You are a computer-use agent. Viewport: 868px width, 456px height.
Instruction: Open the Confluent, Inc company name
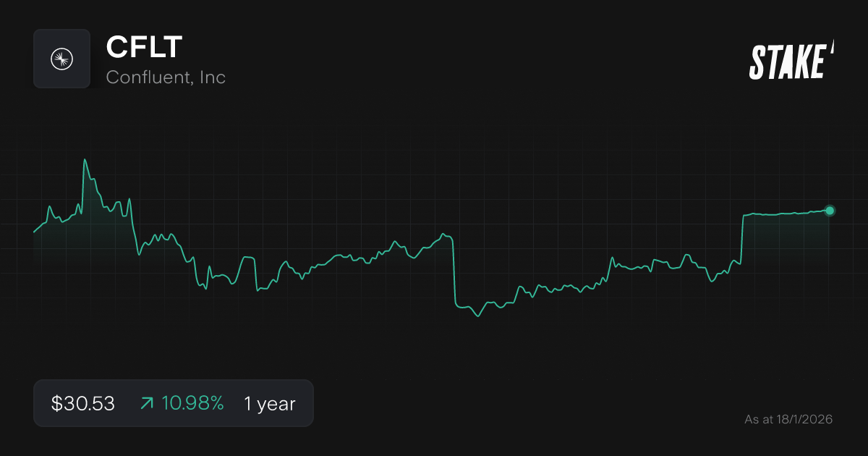[x=166, y=77]
